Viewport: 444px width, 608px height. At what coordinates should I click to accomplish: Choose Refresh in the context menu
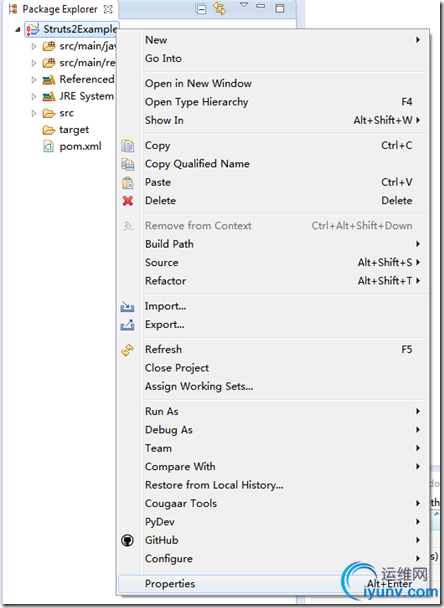point(284,349)
